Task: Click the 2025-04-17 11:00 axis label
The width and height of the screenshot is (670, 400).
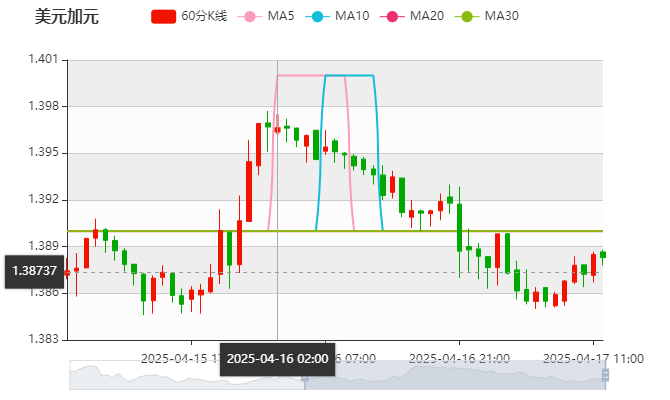Action: click(593, 358)
